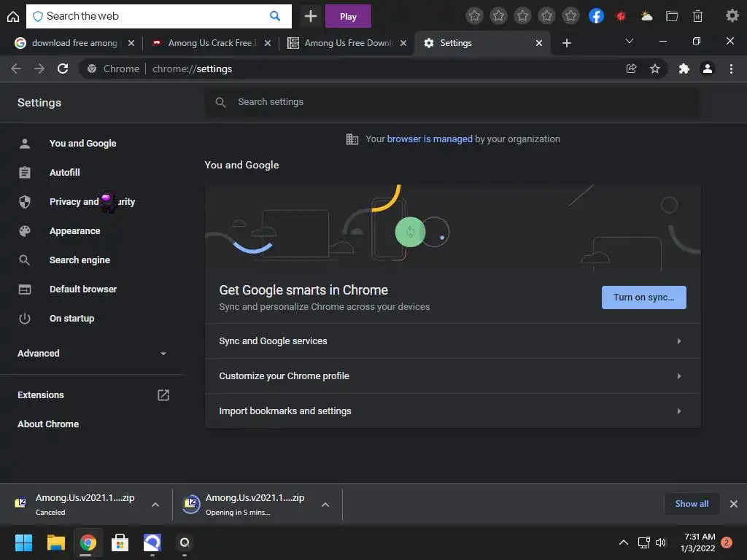Image resolution: width=747 pixels, height=560 pixels.
Task: Expand the tab search chevron
Action: click(630, 42)
